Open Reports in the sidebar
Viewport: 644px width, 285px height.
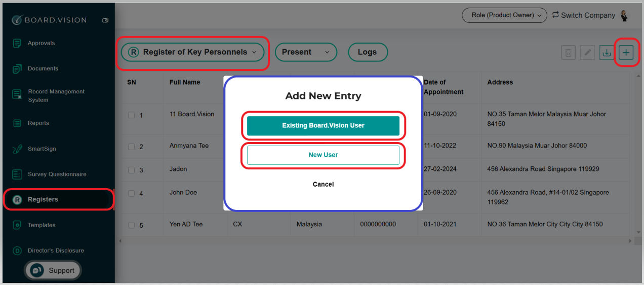[38, 123]
